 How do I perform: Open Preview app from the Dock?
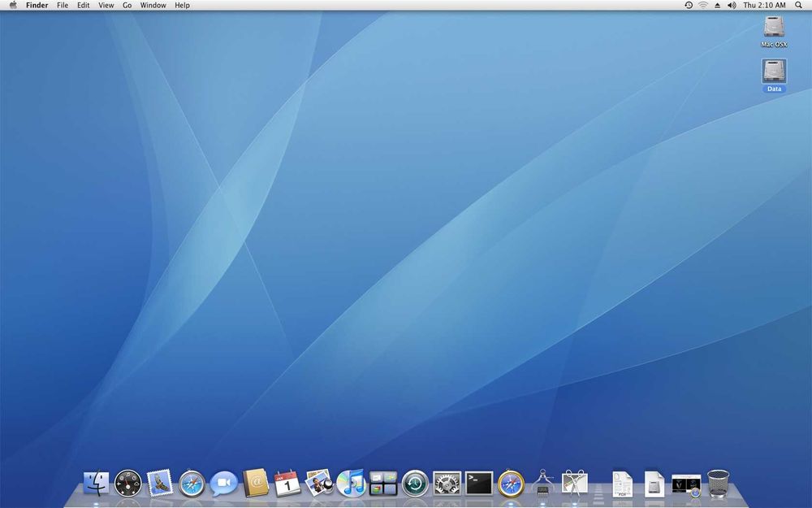click(x=319, y=483)
